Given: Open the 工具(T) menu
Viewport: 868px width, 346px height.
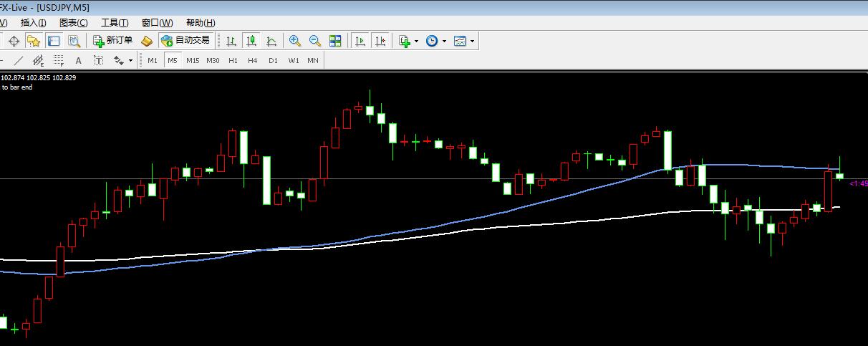Looking at the screenshot, I should click(x=115, y=23).
